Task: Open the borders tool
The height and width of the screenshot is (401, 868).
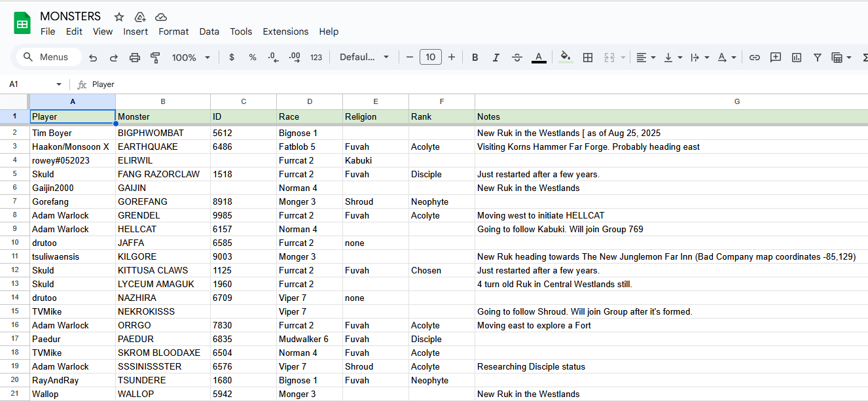Action: [588, 58]
